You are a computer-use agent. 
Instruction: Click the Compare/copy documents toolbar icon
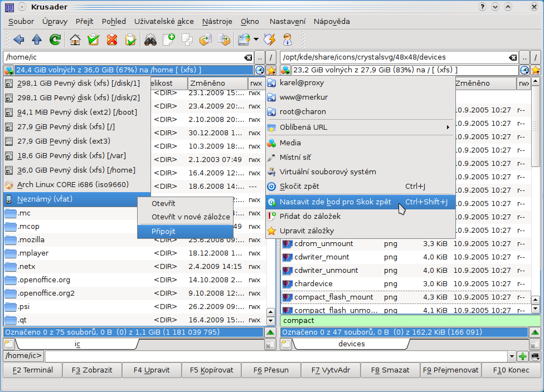187,40
